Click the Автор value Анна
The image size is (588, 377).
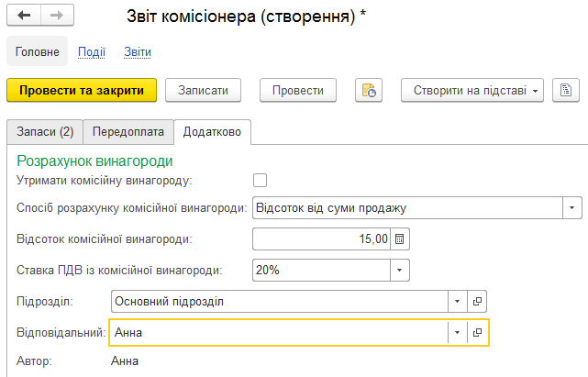[x=125, y=360]
